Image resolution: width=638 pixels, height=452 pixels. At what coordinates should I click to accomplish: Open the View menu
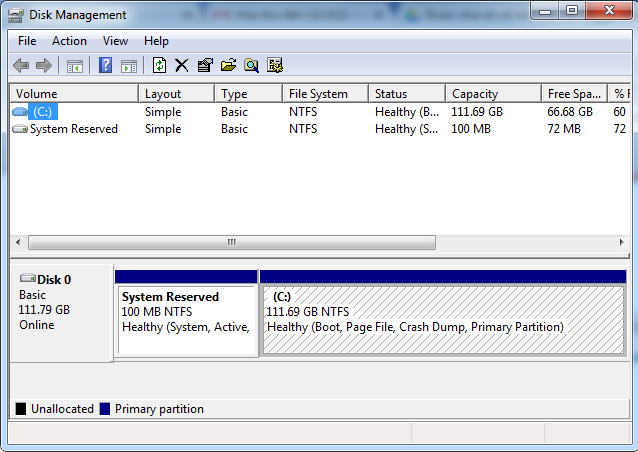(x=115, y=41)
